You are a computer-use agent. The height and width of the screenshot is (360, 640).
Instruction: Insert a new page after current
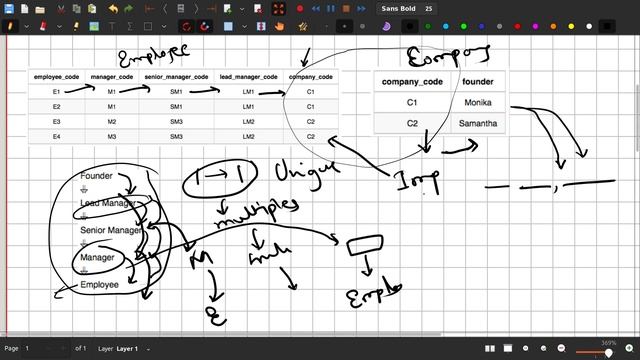coord(228,9)
